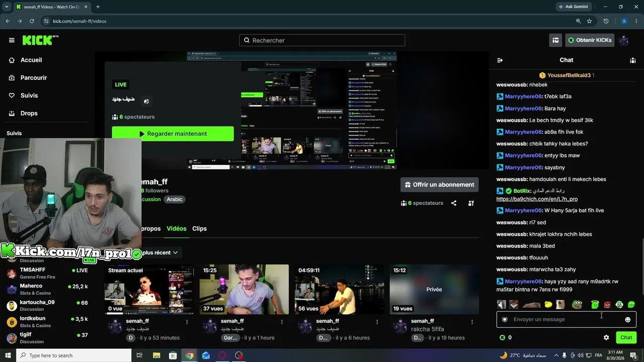Open rakcha 5fifa video title
644x362 pixels.
point(427,329)
